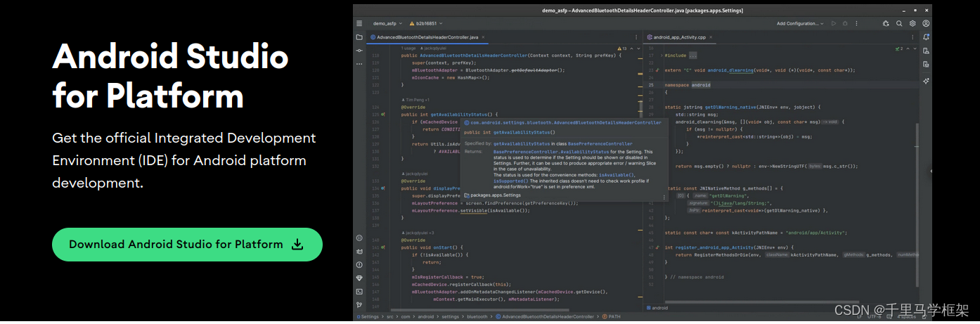Click Settings breadcrumb in navigation bar
The width and height of the screenshot is (980, 324).
coord(368,316)
